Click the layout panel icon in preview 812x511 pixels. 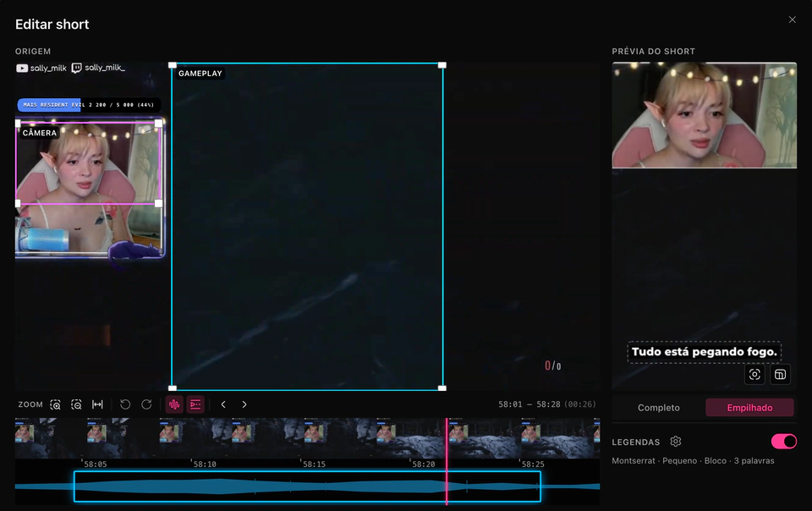[x=781, y=374]
